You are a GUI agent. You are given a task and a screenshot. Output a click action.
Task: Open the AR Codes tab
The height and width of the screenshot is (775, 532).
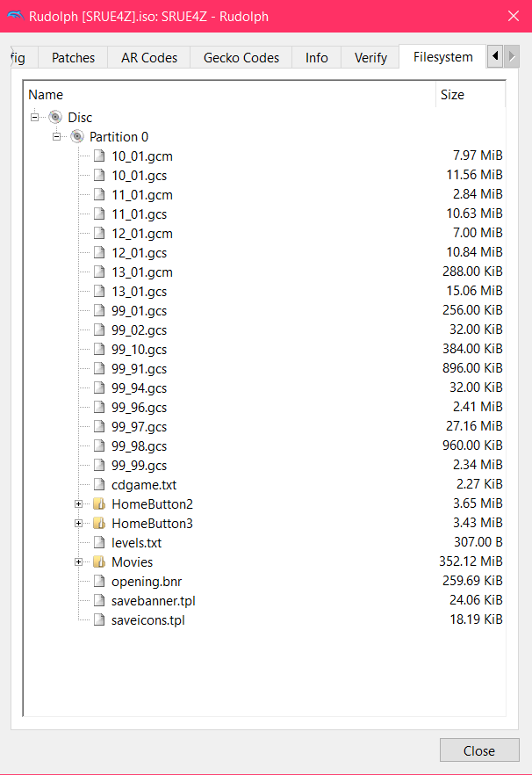149,58
